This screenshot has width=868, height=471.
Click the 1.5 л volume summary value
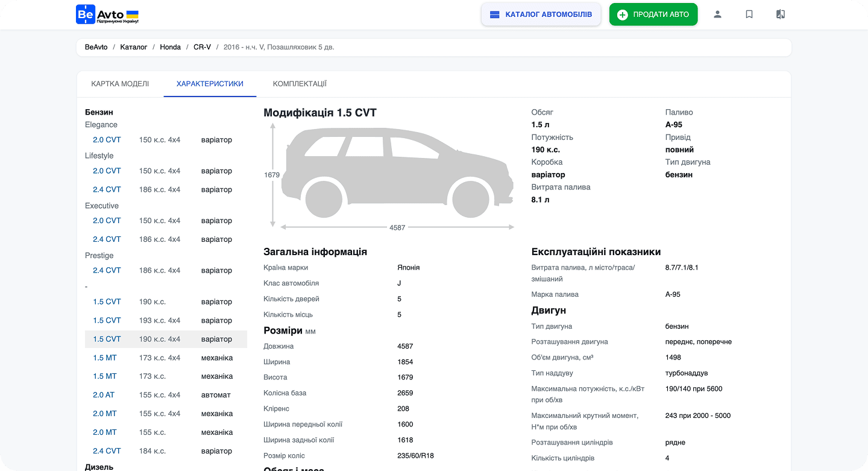click(x=541, y=125)
